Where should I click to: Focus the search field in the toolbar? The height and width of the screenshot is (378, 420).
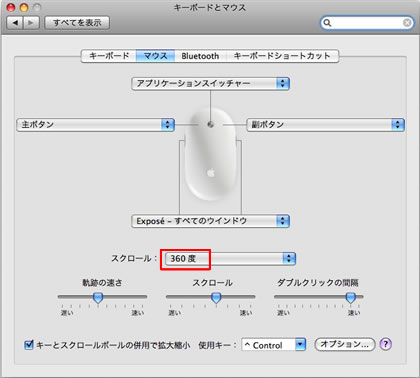point(367,23)
